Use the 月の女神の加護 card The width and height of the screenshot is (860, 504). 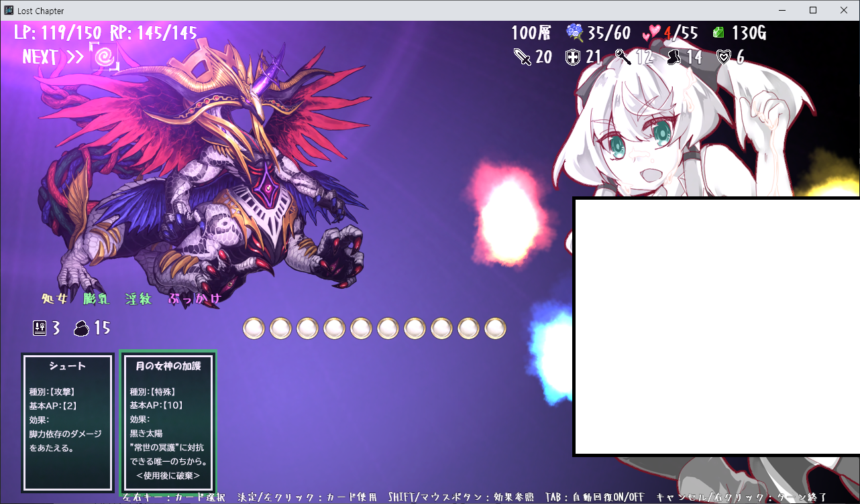[168, 423]
